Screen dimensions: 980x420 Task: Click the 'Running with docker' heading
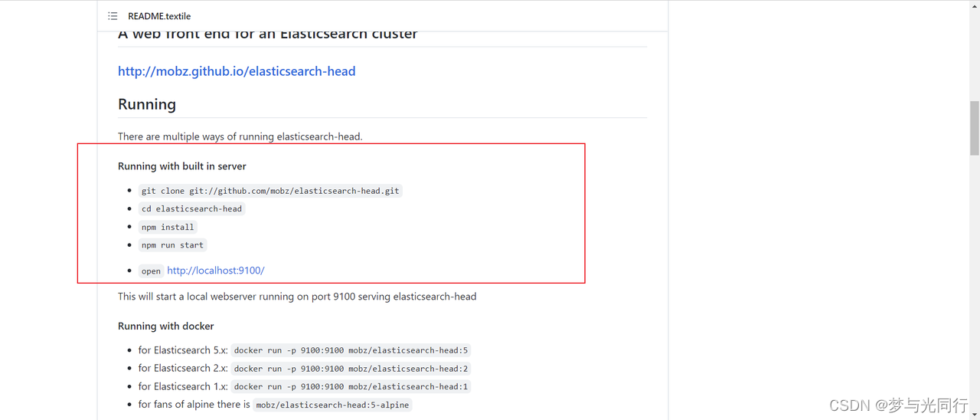[166, 326]
